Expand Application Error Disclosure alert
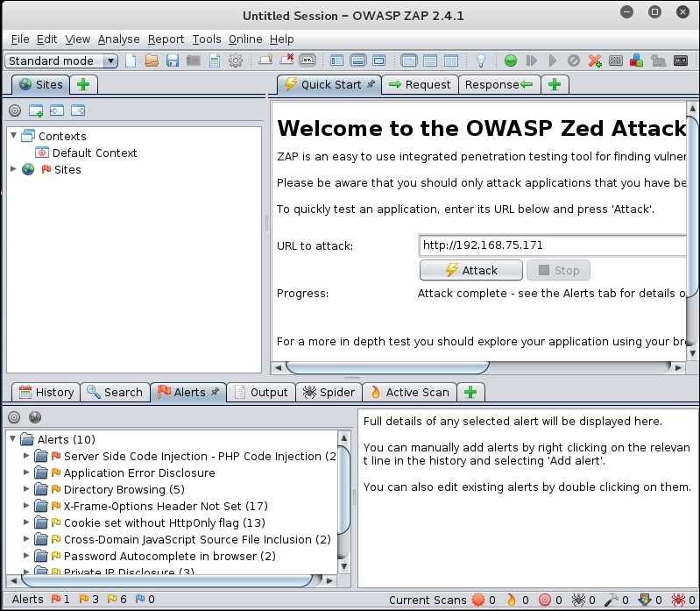The height and width of the screenshot is (611, 700). coord(26,472)
